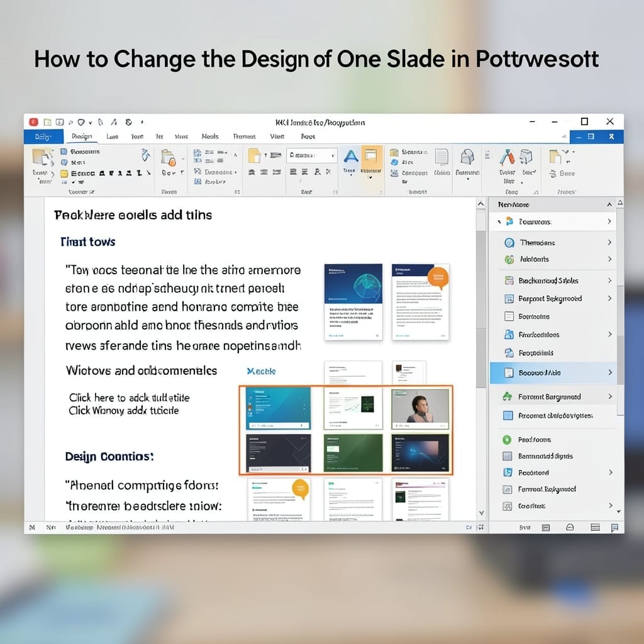The width and height of the screenshot is (644, 644).
Task: Expand the Ferpoet Bekgrooted chevron
Action: point(610,298)
